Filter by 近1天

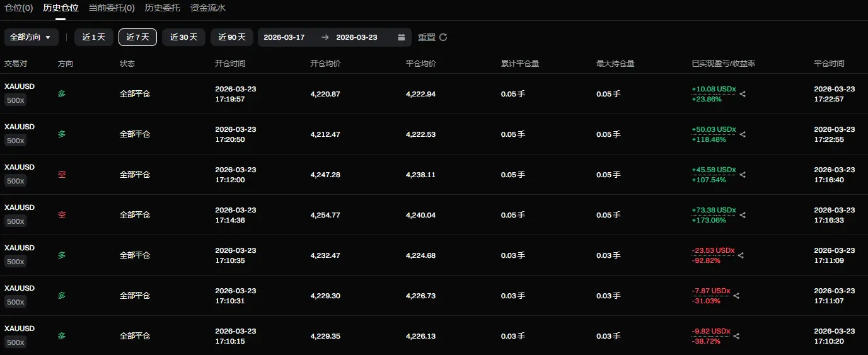point(94,37)
